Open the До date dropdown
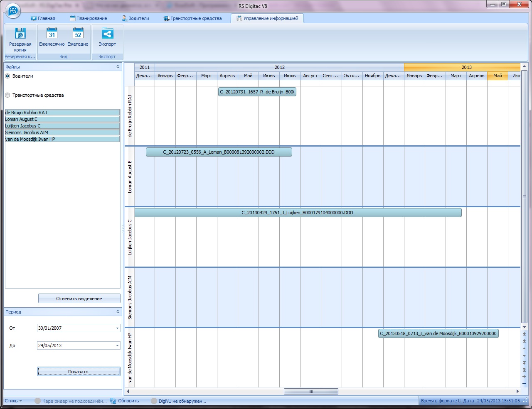The image size is (532, 409). [x=117, y=346]
